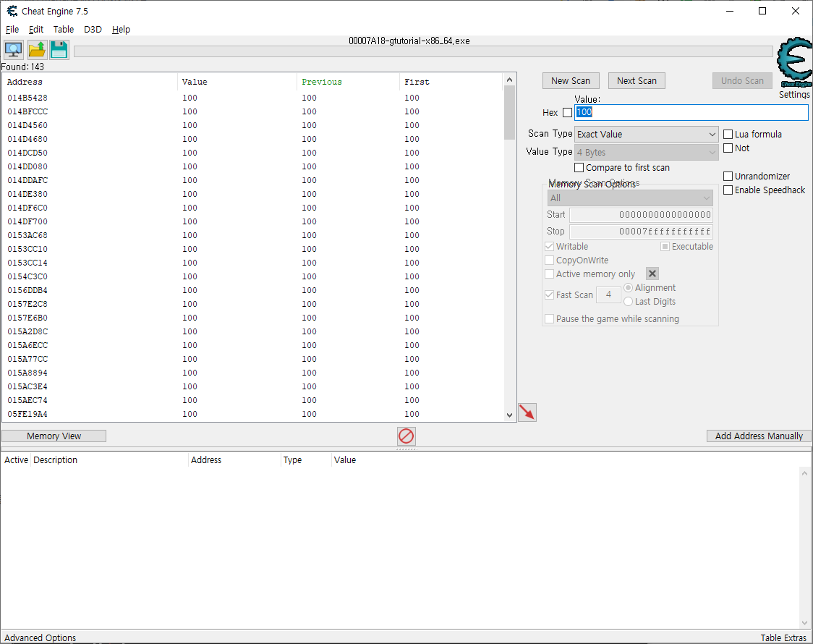Screen dimensions: 813x644
Task: Open the D3D menu
Action: click(x=93, y=30)
